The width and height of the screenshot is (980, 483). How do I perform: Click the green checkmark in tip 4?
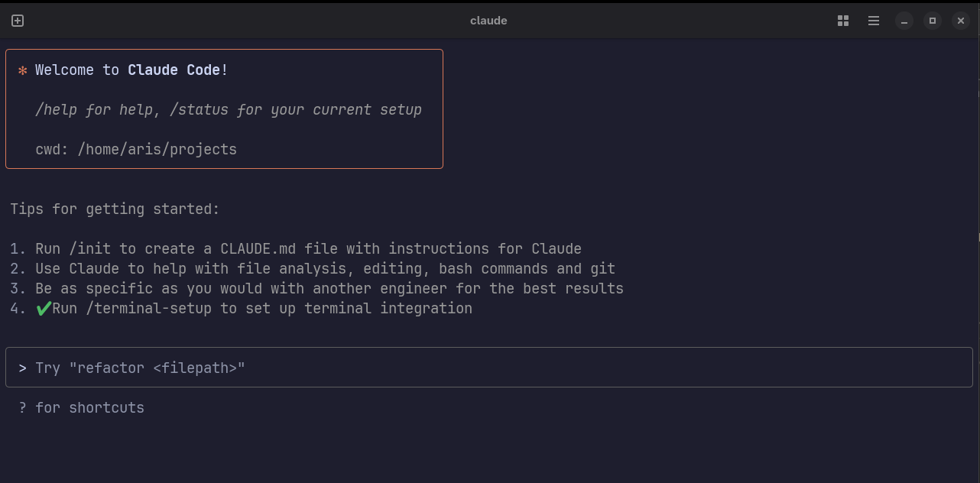click(44, 308)
